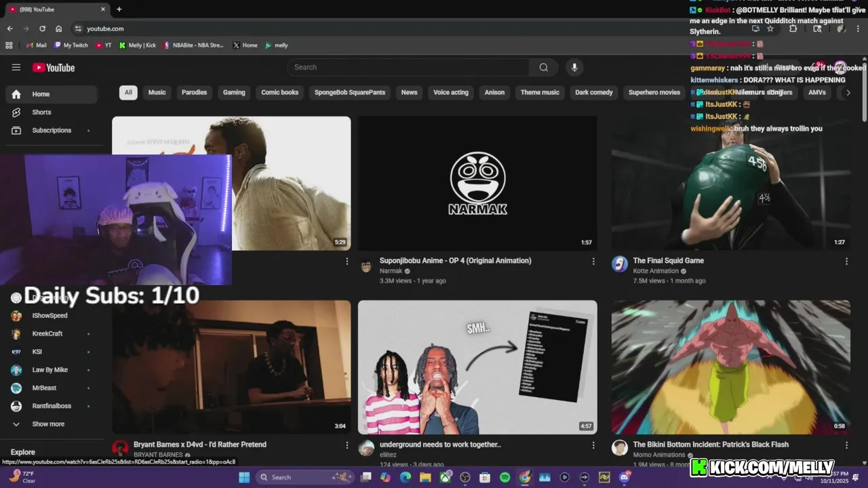Click the browser back arrow
This screenshot has height=488, width=868.
9,28
